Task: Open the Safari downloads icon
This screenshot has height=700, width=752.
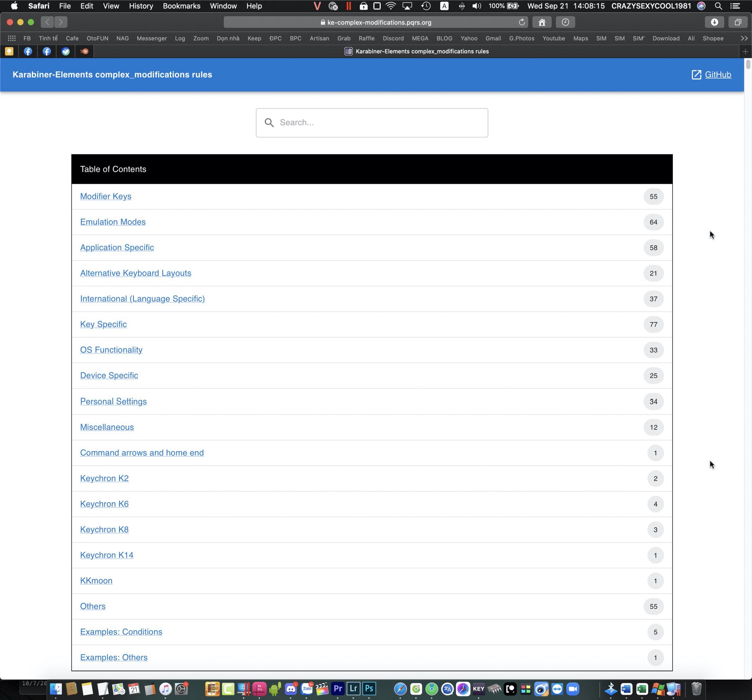Action: click(x=714, y=22)
